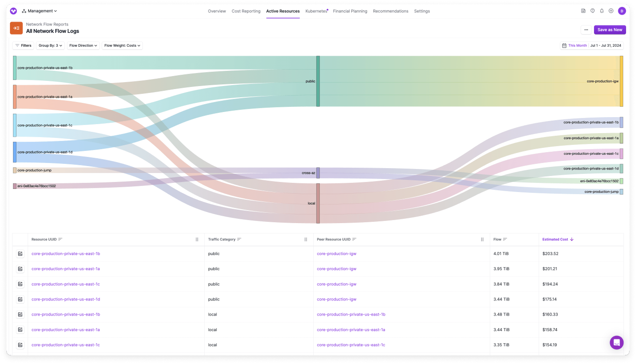
Task: Click the D avatar in the top right
Action: point(622,11)
